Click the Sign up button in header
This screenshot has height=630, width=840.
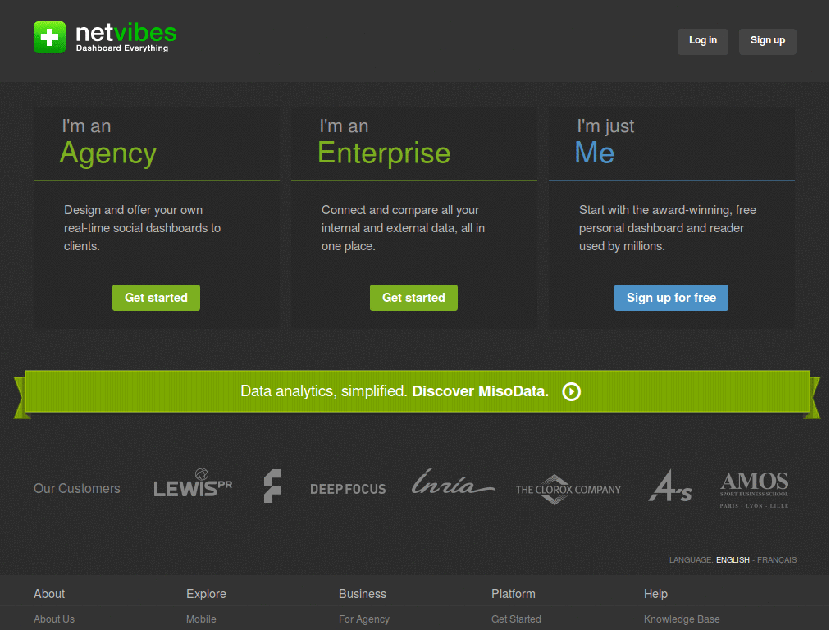click(767, 41)
